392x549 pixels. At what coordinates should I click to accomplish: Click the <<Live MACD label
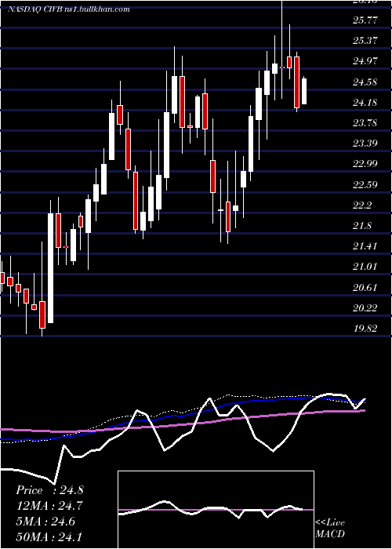pos(330,529)
